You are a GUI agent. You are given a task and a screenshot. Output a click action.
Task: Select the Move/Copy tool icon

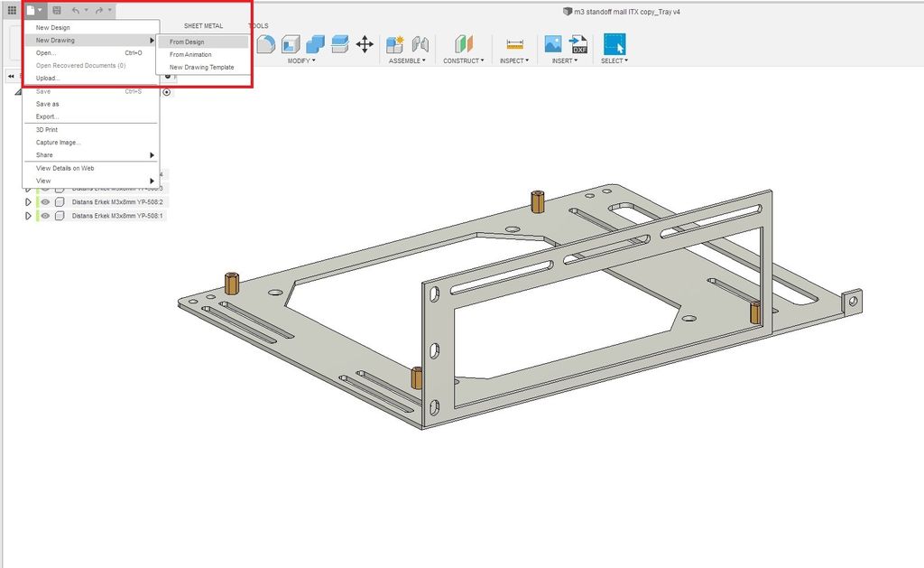(365, 43)
